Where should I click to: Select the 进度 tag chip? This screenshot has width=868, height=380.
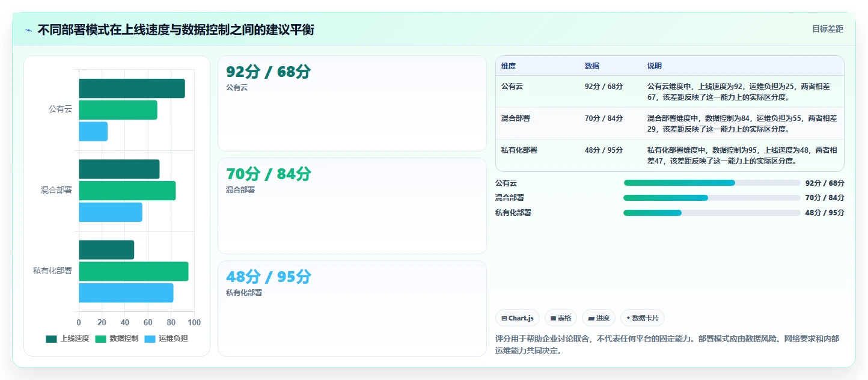pos(599,318)
